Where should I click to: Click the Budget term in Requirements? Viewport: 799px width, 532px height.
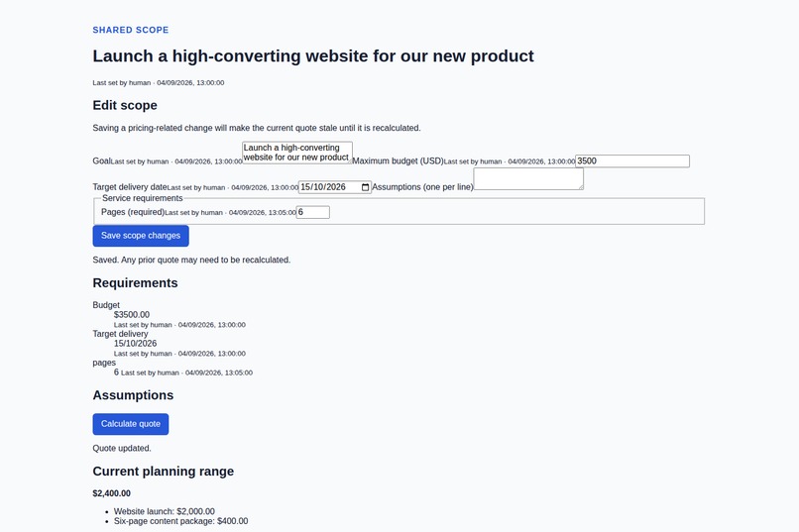point(106,305)
